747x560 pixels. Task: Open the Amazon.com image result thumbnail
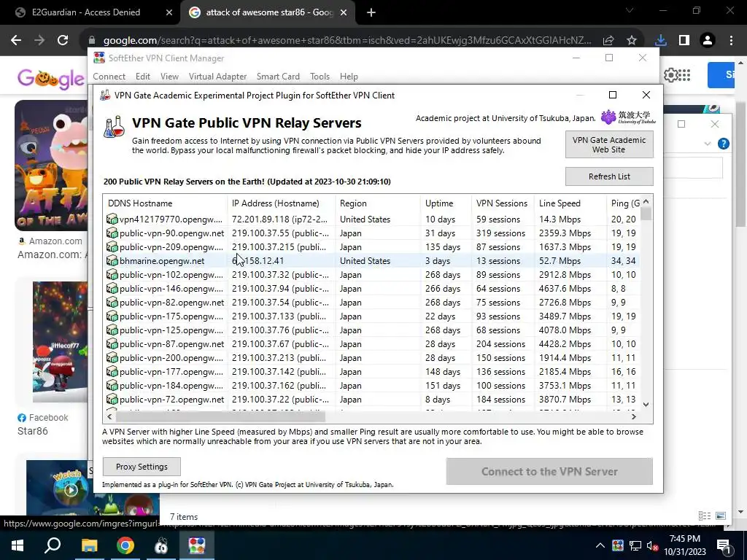[51, 166]
